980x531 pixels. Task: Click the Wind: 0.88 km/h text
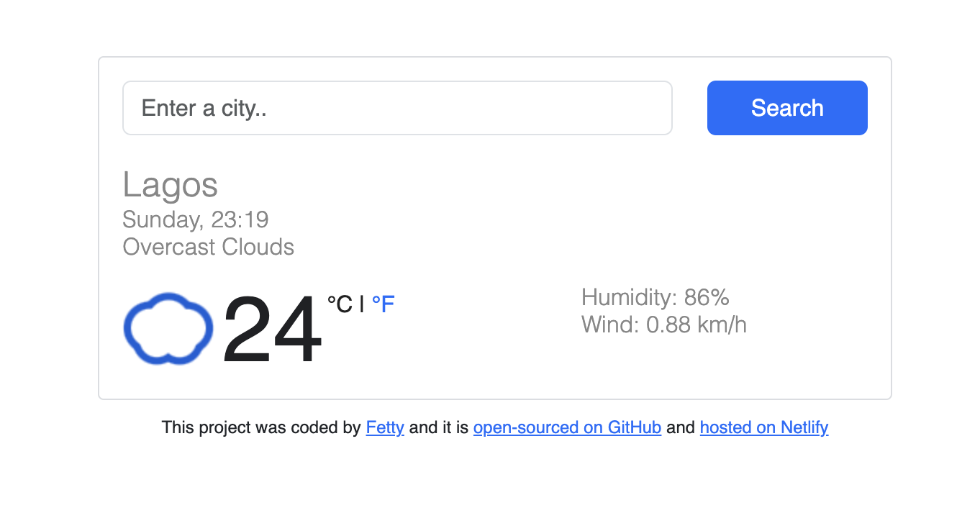(663, 324)
